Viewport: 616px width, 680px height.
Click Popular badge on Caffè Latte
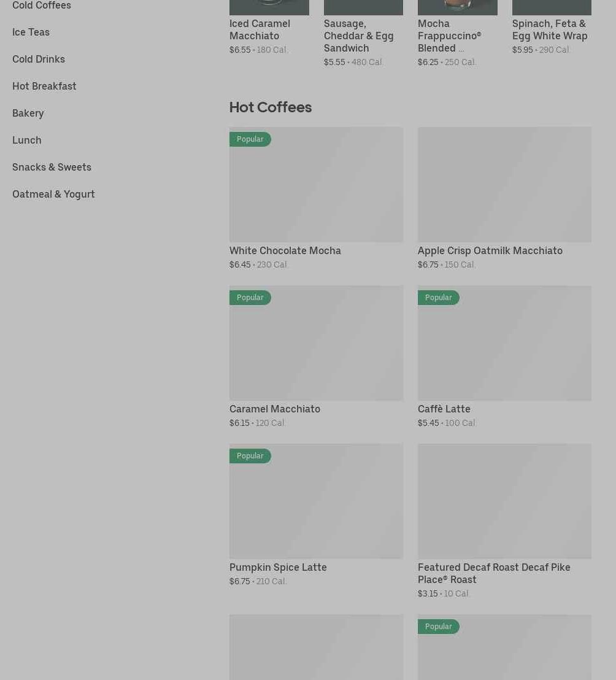click(438, 298)
